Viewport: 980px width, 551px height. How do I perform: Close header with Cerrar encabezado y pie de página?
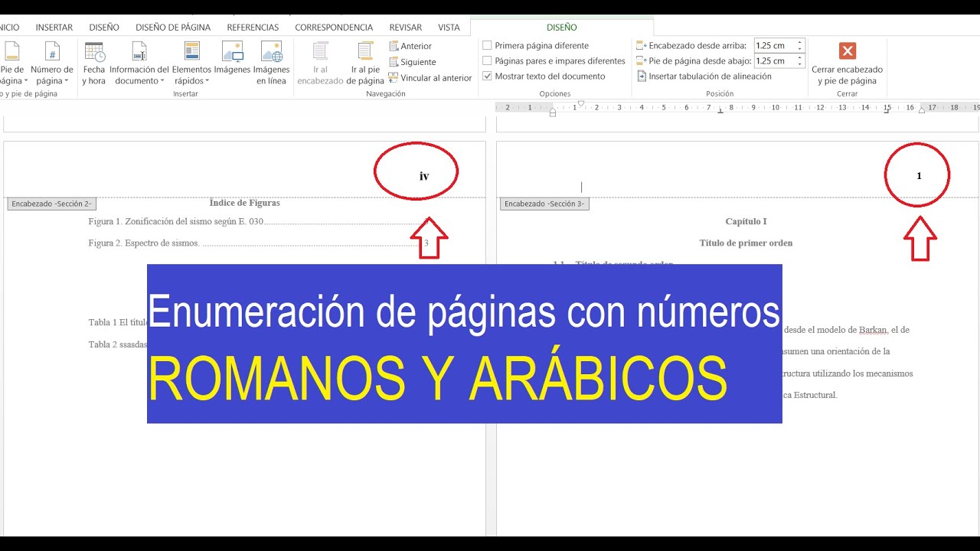[847, 64]
